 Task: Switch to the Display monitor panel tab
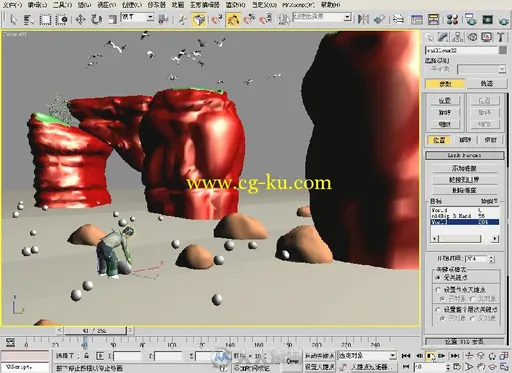487,37
